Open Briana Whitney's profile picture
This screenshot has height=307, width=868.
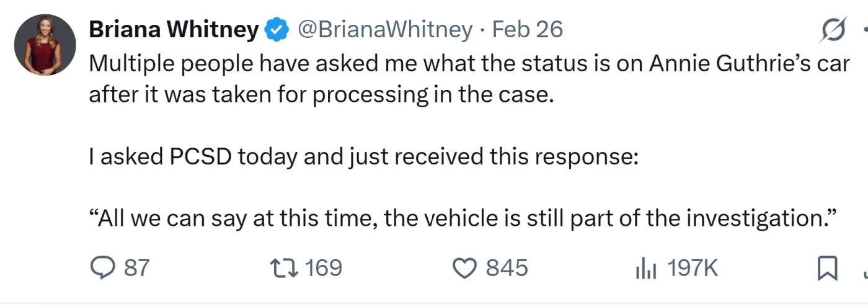coord(45,45)
